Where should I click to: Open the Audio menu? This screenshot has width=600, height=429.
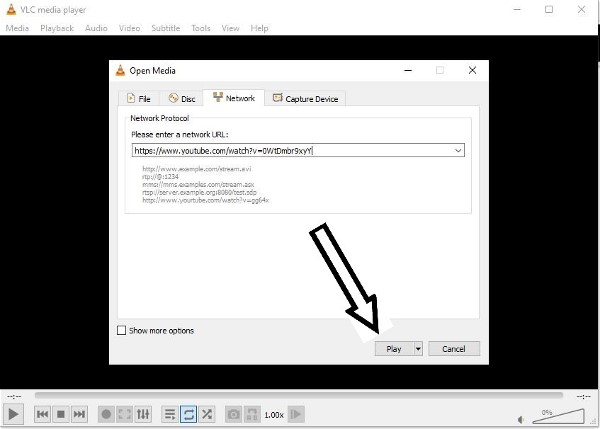coord(96,28)
